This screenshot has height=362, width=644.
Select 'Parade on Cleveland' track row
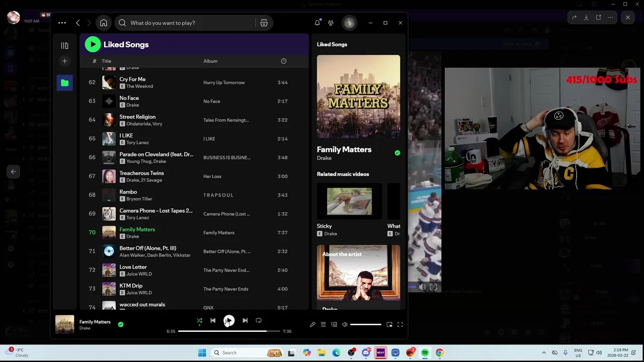194,157
